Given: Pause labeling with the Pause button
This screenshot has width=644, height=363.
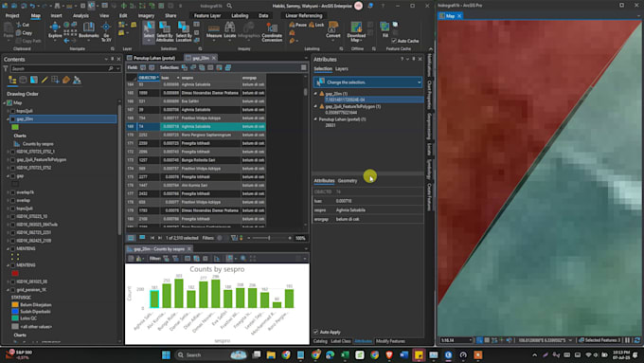Looking at the screenshot, I should tap(297, 25).
